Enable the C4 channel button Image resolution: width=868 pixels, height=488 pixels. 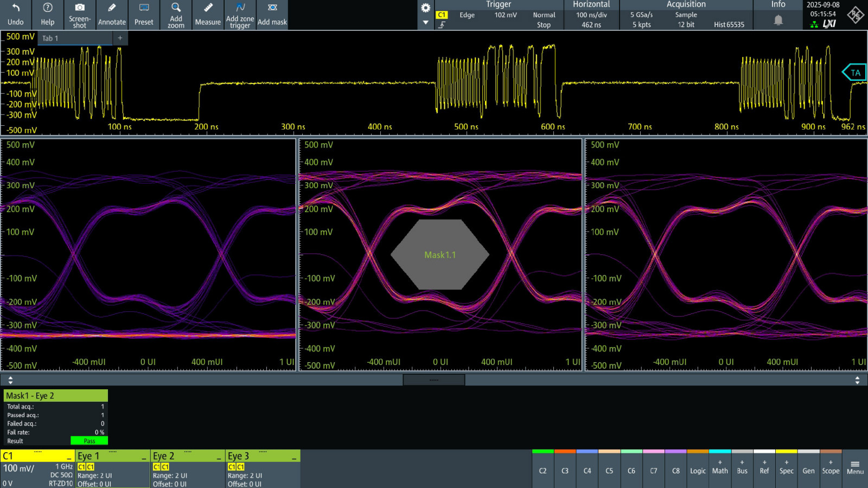(587, 470)
